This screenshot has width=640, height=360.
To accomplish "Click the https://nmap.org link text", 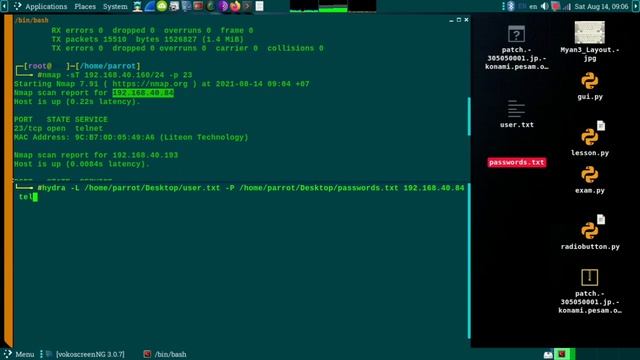I will (150, 84).
